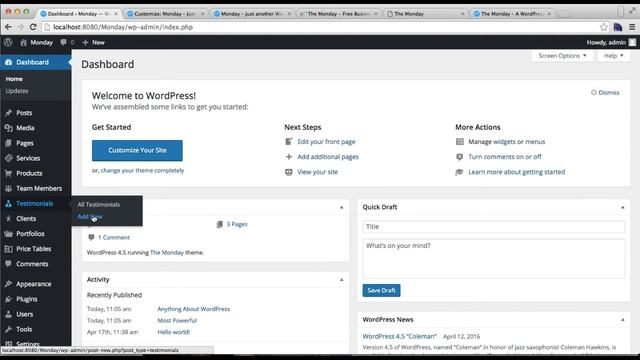
Task: Click the Portfolios icon in sidebar
Action: 9,233
